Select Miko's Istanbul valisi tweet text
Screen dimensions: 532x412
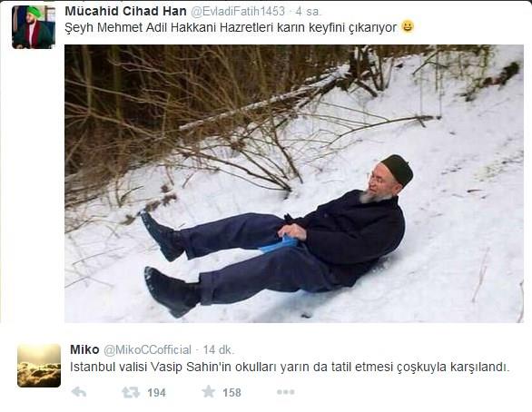(290, 367)
